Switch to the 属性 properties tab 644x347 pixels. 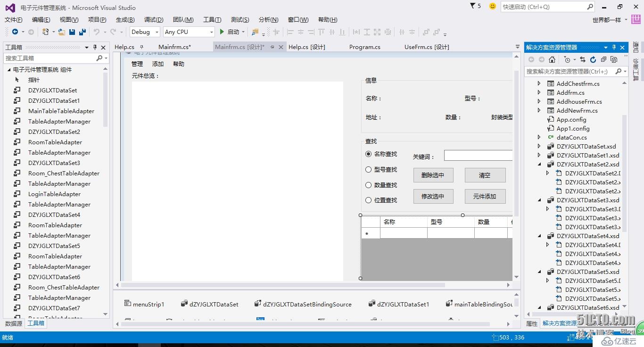532,323
